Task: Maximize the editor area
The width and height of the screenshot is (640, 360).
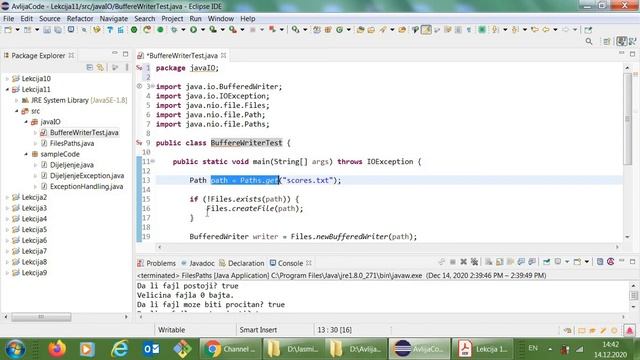Action: (632, 54)
